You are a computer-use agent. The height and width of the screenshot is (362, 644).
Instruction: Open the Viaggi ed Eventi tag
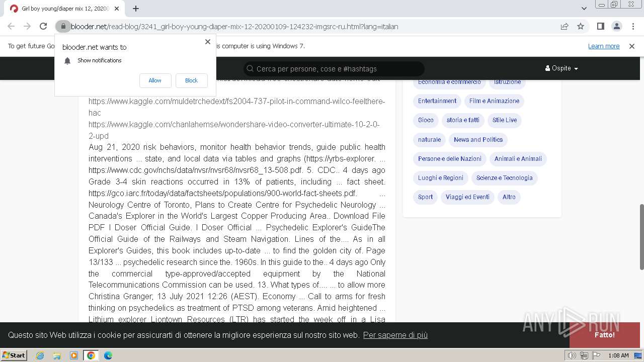pos(467,197)
